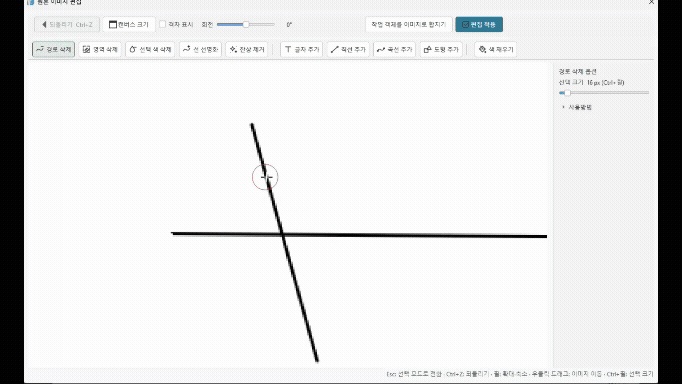Expand the 사용방법 usage section
Viewport: 682px width, 384px height.
pos(577,107)
